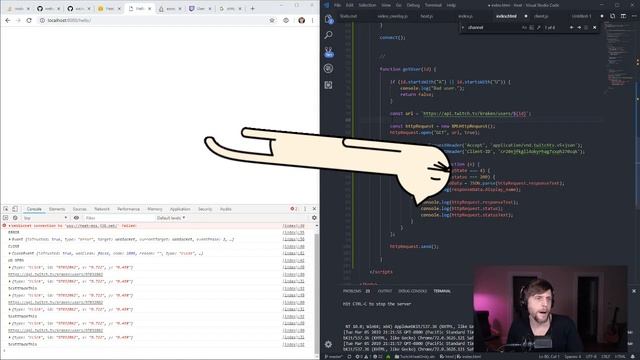Image resolution: width=640 pixels, height=360 pixels.
Task: Open the VS Code File menu
Action: pos(337,5)
